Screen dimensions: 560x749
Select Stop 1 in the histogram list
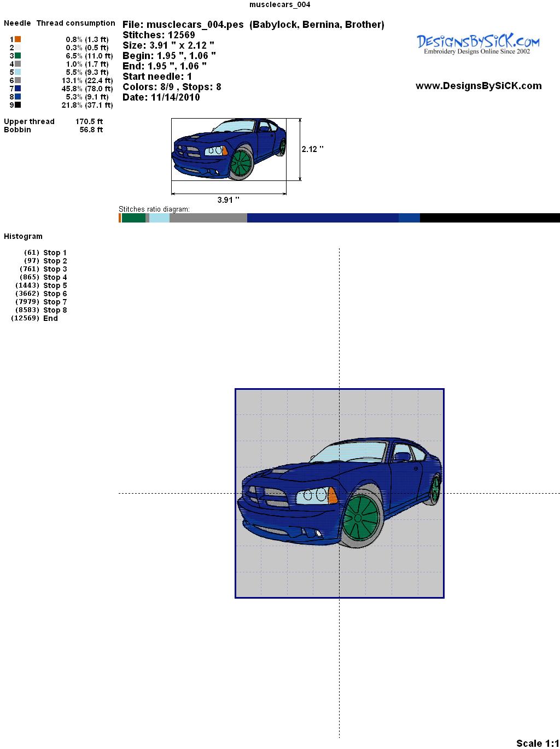click(x=55, y=253)
